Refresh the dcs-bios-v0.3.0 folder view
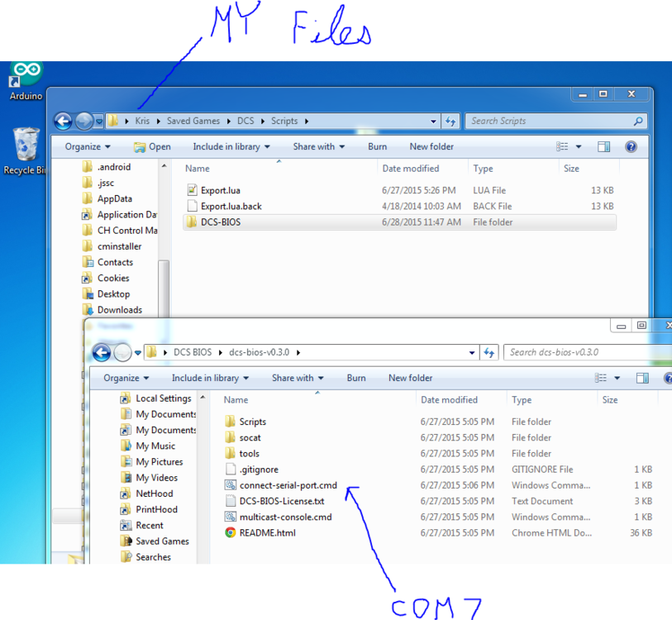 tap(489, 353)
